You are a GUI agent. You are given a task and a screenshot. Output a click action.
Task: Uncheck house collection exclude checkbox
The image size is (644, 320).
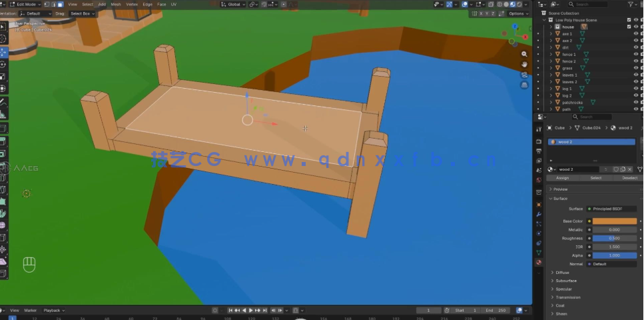[x=629, y=27]
